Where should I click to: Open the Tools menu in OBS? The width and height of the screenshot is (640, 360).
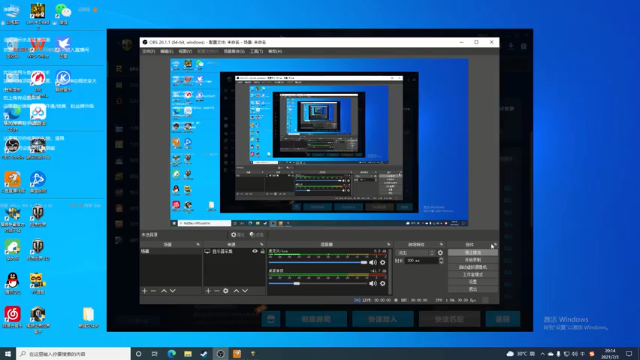pyautogui.click(x=256, y=51)
